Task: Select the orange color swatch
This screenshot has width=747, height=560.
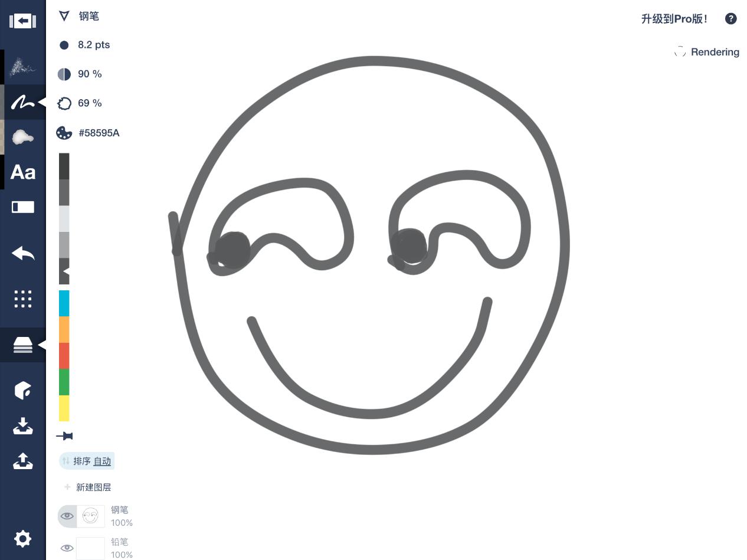Action: coord(64,329)
